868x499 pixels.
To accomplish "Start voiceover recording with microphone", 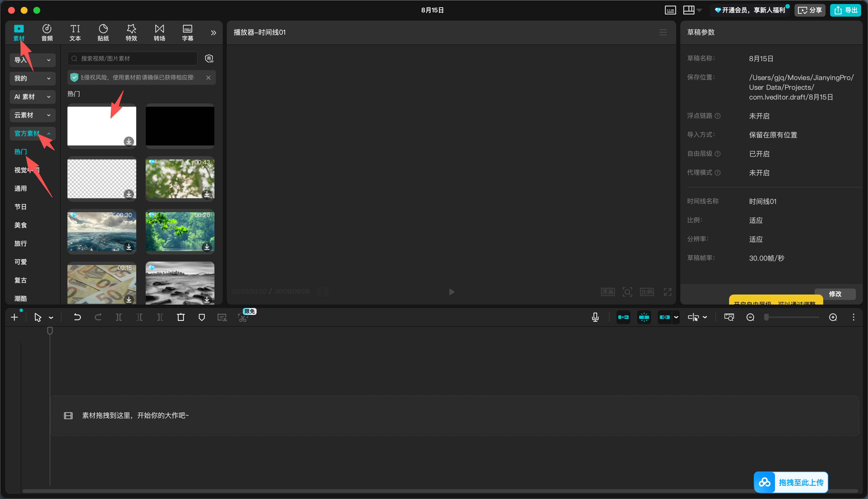I will pyautogui.click(x=595, y=317).
